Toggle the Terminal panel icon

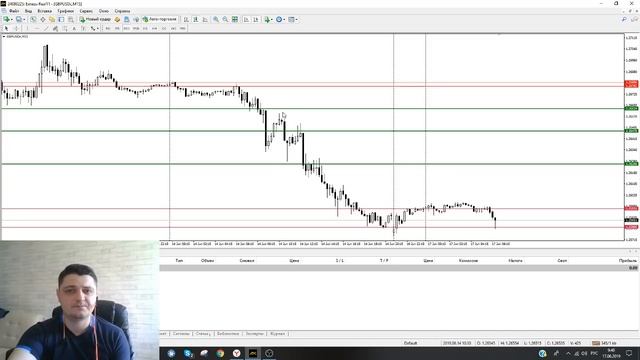coord(61,19)
